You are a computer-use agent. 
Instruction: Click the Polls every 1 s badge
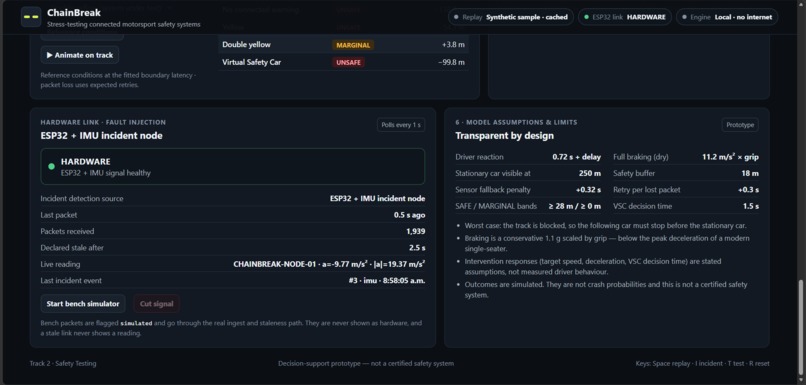tap(401, 125)
